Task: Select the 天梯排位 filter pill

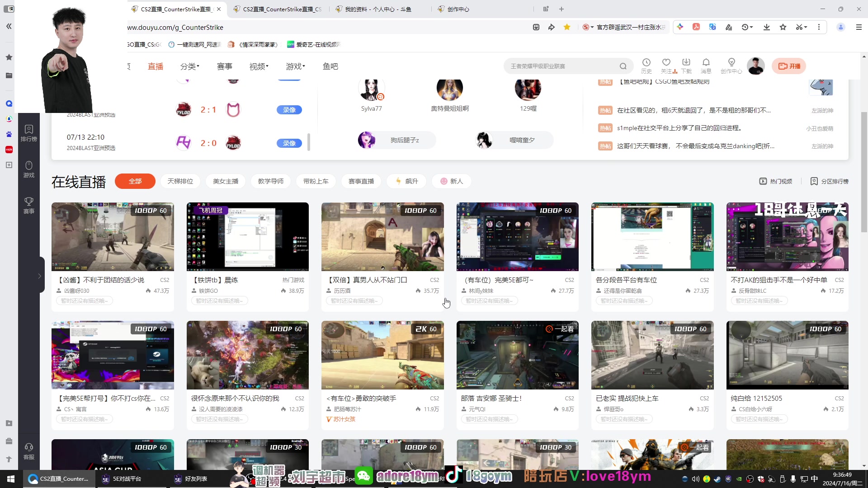Action: [x=180, y=181]
